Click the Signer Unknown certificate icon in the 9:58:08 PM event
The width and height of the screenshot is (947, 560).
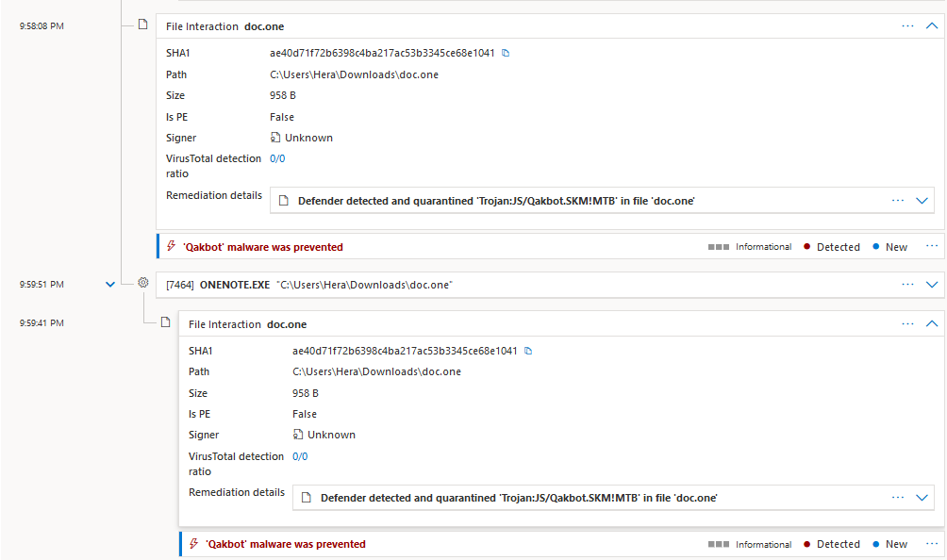pos(275,138)
